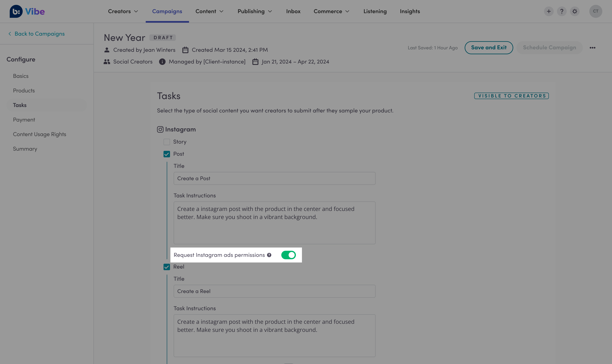The image size is (612, 364).
Task: Click Schedule Campaign button
Action: tap(549, 48)
